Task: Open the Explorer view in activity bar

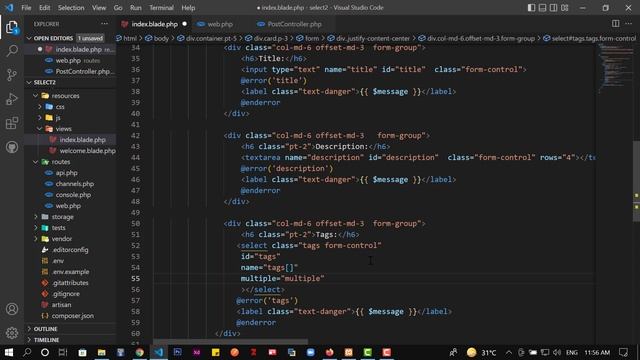Action: click(x=12, y=27)
